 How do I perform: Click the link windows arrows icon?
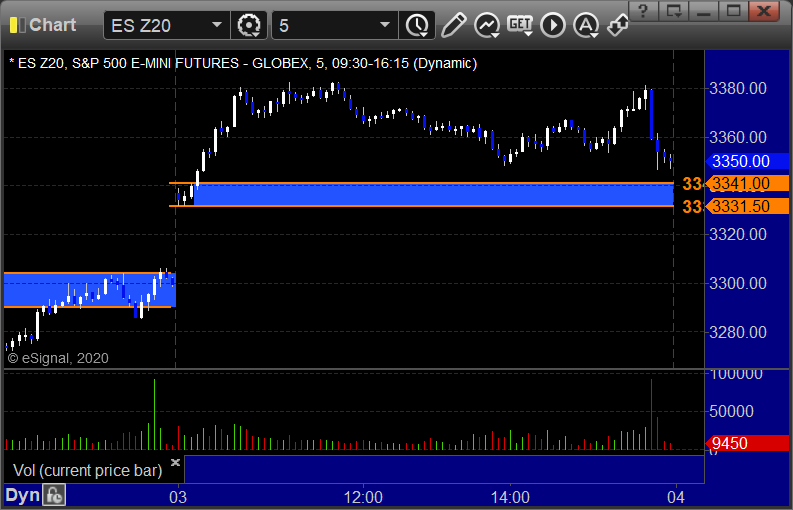(618, 25)
